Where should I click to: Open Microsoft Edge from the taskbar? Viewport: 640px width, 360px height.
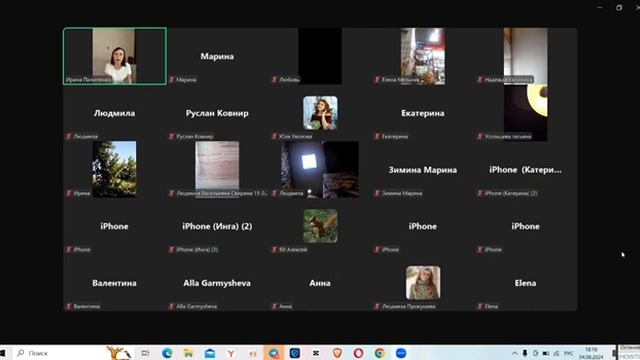pyautogui.click(x=167, y=353)
